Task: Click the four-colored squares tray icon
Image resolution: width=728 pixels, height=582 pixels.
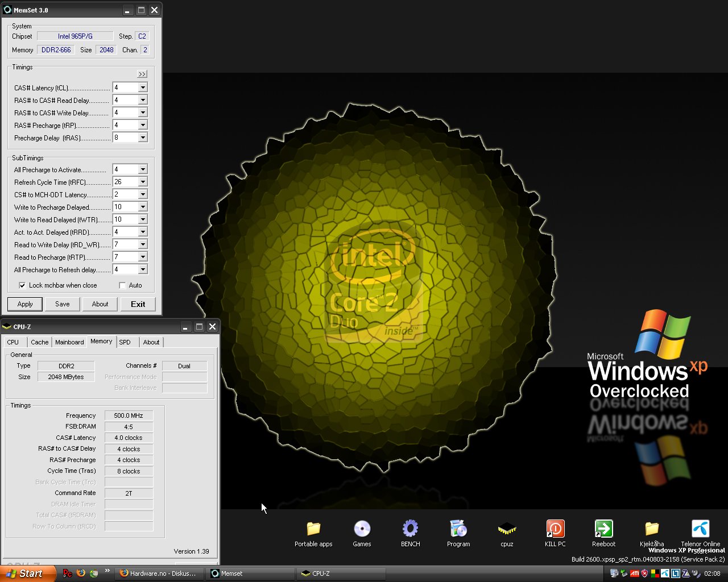Action: (x=655, y=573)
